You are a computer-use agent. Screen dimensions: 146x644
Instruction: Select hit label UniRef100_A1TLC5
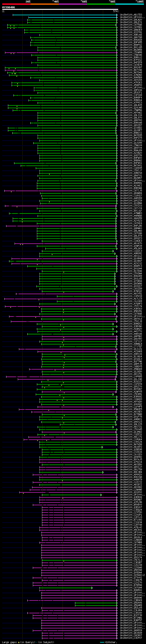(x=131, y=299)
